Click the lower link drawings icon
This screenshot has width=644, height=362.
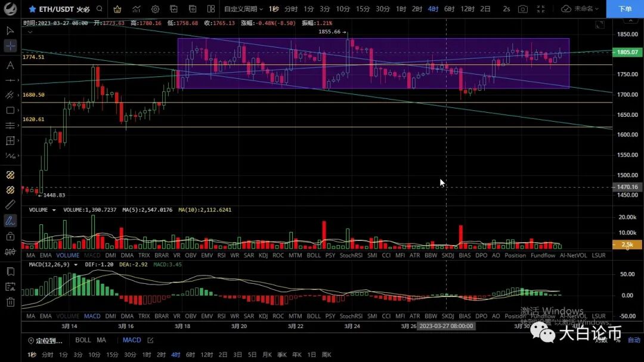pos(10,190)
